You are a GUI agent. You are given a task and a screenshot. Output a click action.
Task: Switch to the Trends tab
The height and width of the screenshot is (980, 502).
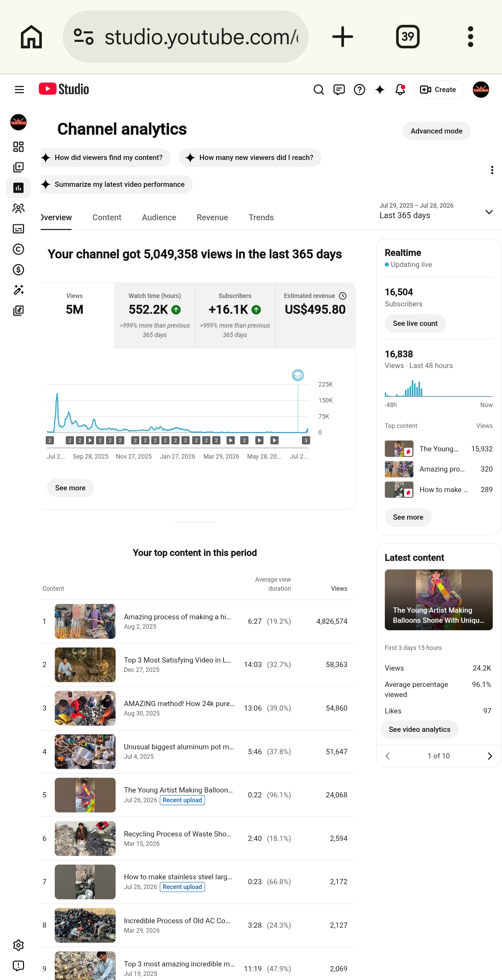pos(261,217)
